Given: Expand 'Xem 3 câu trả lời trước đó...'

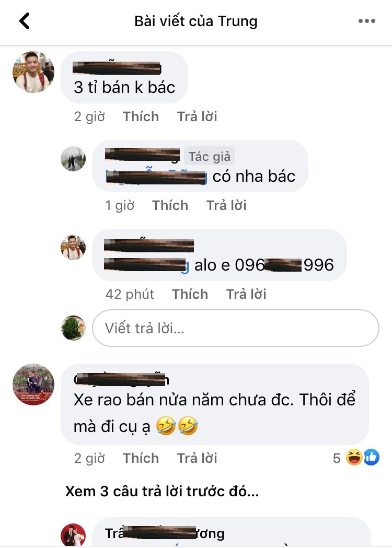Looking at the screenshot, I should [162, 492].
